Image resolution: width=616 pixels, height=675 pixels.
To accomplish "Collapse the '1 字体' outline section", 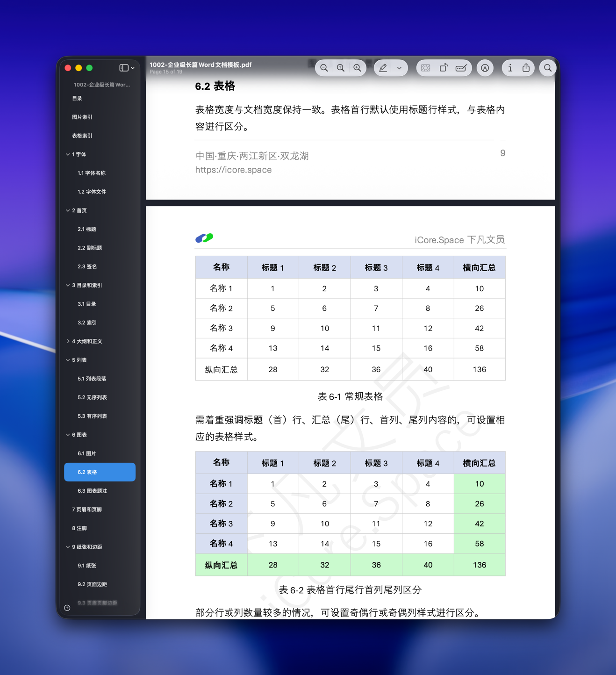I will tap(68, 154).
